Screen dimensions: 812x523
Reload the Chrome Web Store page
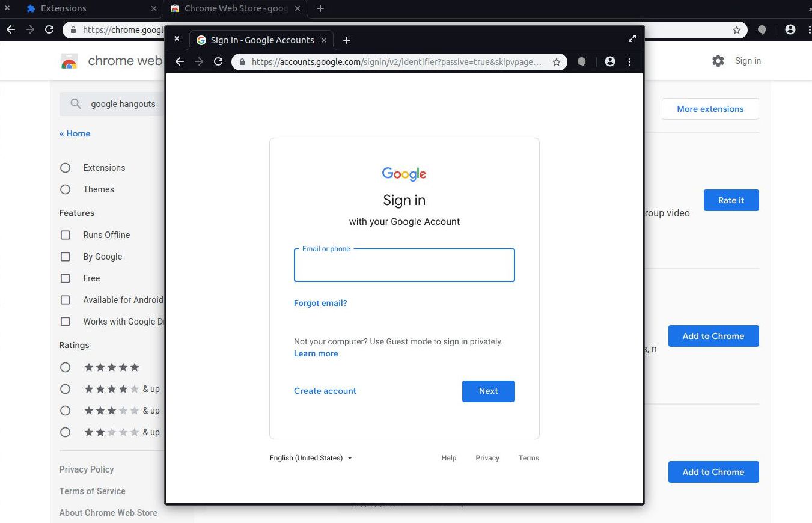[x=49, y=29]
